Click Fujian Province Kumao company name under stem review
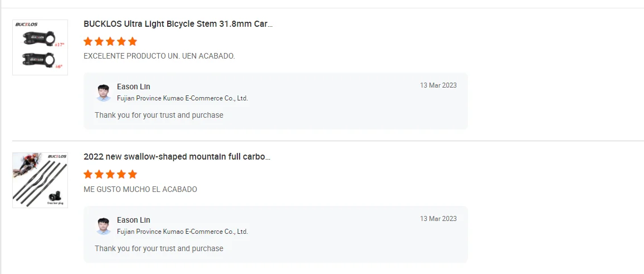Screen dimensions: 644x274 point(182,98)
